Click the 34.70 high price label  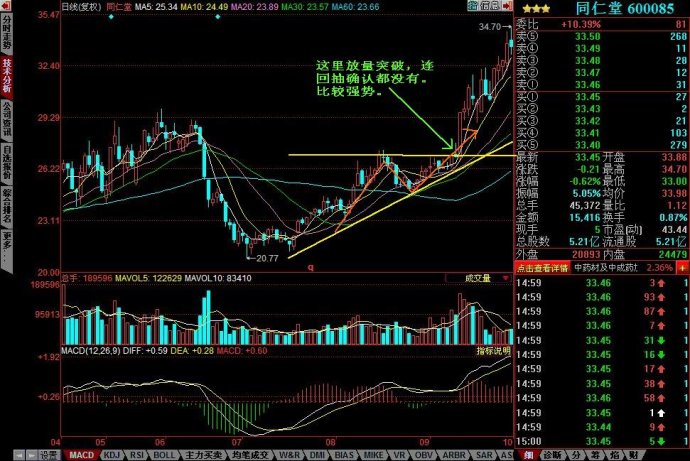click(x=490, y=26)
